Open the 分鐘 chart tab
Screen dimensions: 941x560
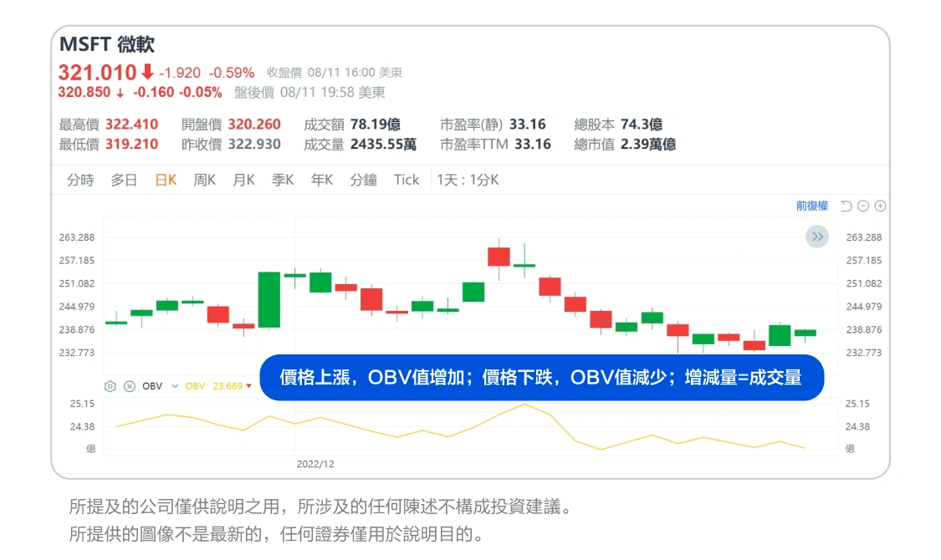coord(364,180)
